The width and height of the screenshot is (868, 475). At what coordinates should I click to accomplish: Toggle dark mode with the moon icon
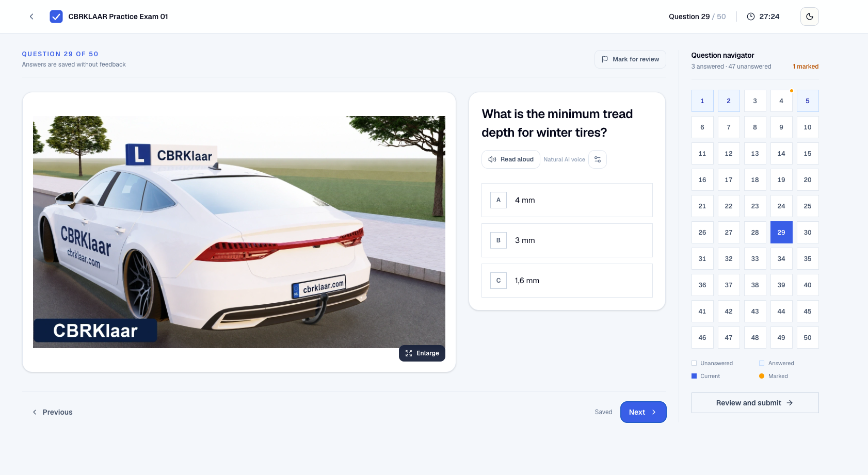pyautogui.click(x=809, y=17)
